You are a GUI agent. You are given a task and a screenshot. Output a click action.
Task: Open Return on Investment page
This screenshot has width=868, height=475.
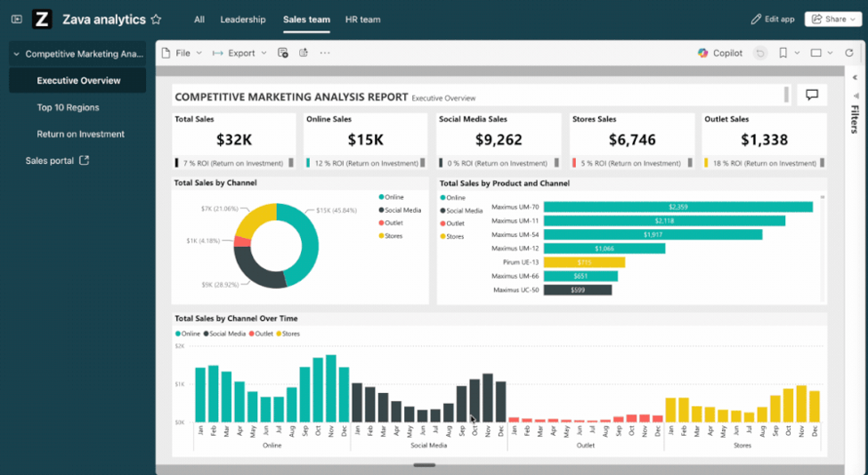click(81, 135)
